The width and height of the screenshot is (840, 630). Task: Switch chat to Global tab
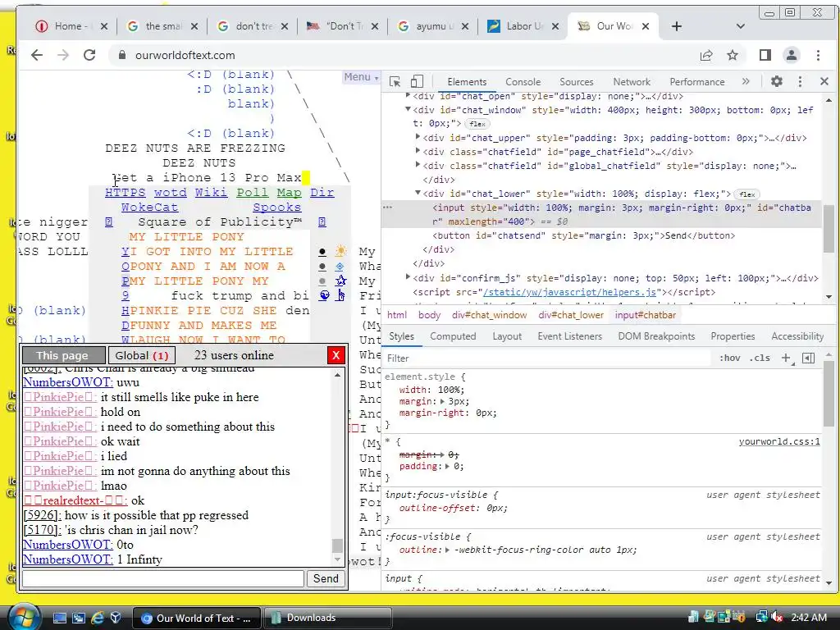tap(141, 356)
